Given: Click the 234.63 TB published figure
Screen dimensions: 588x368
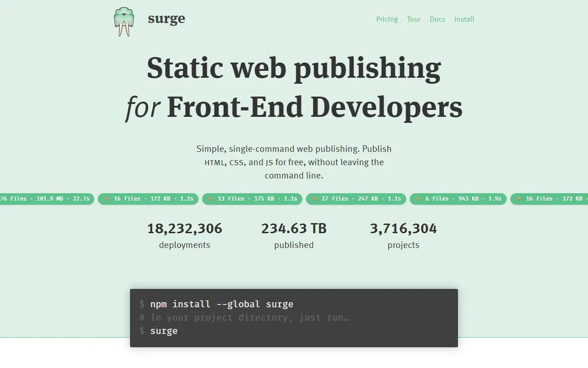Looking at the screenshot, I should (294, 229).
